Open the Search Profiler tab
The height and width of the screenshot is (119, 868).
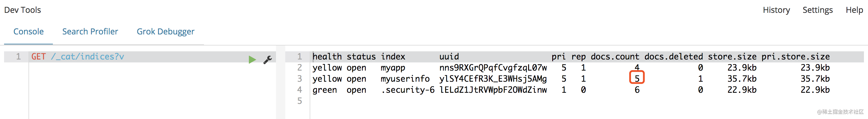coord(90,32)
